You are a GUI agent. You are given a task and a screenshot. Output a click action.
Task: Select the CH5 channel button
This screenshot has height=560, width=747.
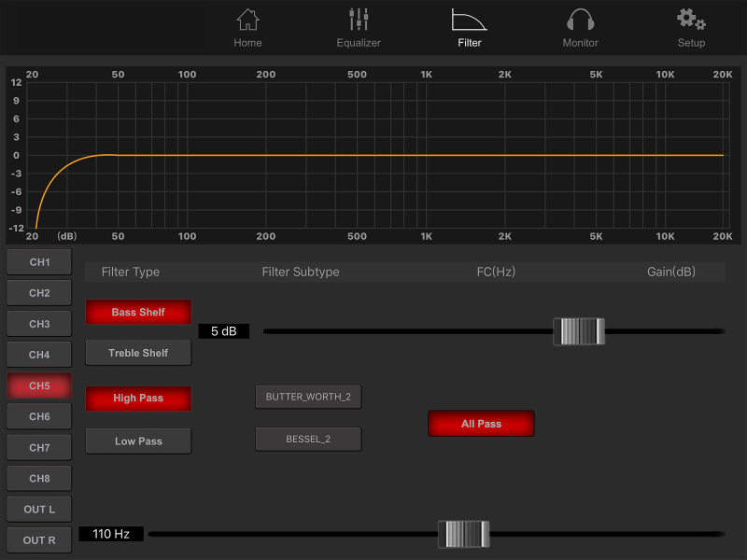(39, 385)
